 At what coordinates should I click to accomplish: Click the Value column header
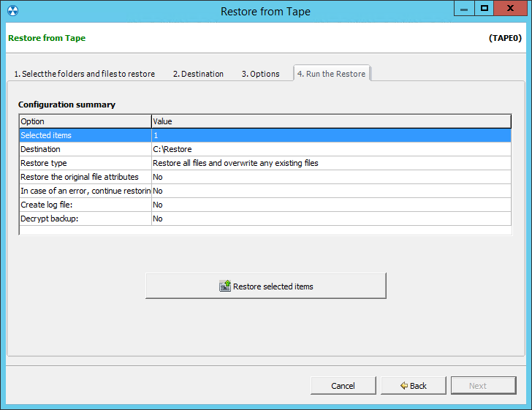click(x=331, y=121)
